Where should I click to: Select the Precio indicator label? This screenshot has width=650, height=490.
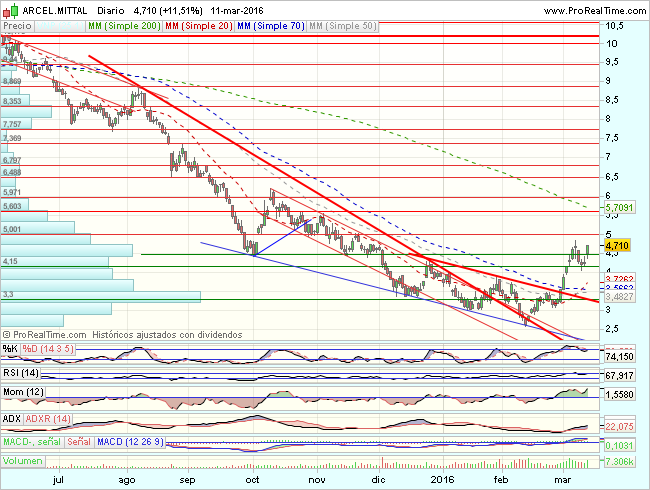[17, 26]
